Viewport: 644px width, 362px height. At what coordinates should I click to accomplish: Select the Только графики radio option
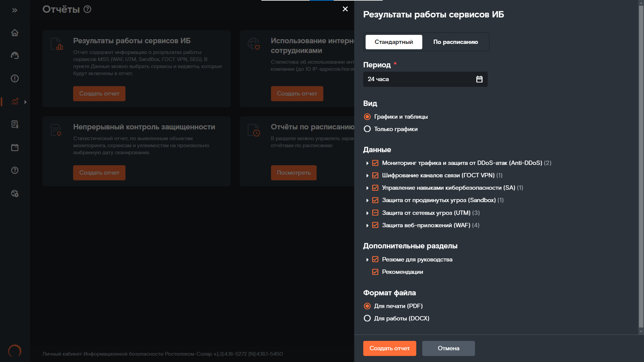(x=367, y=129)
